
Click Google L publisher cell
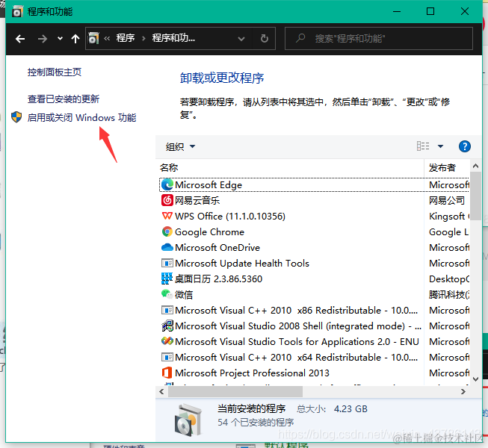click(x=449, y=232)
